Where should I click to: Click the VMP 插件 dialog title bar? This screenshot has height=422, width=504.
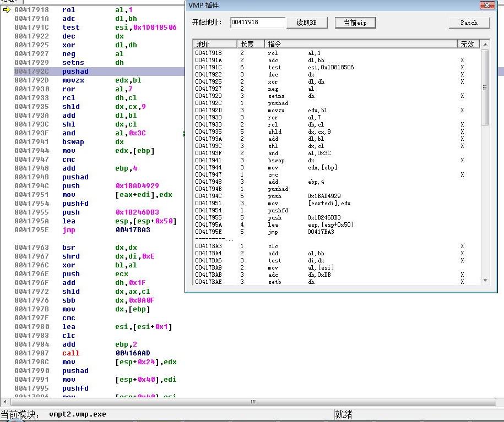tap(330, 6)
